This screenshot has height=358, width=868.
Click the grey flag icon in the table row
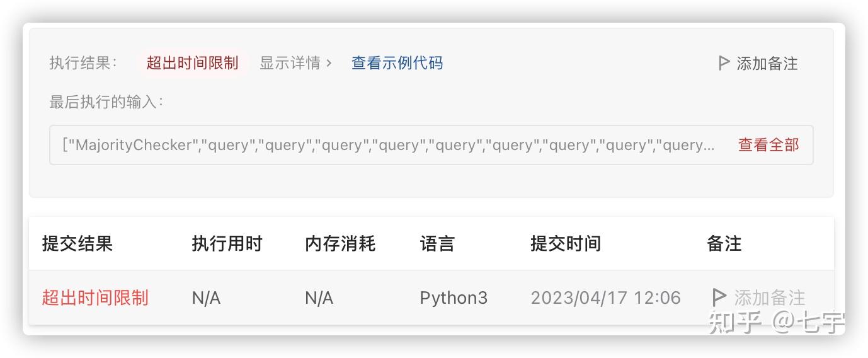pos(718,297)
